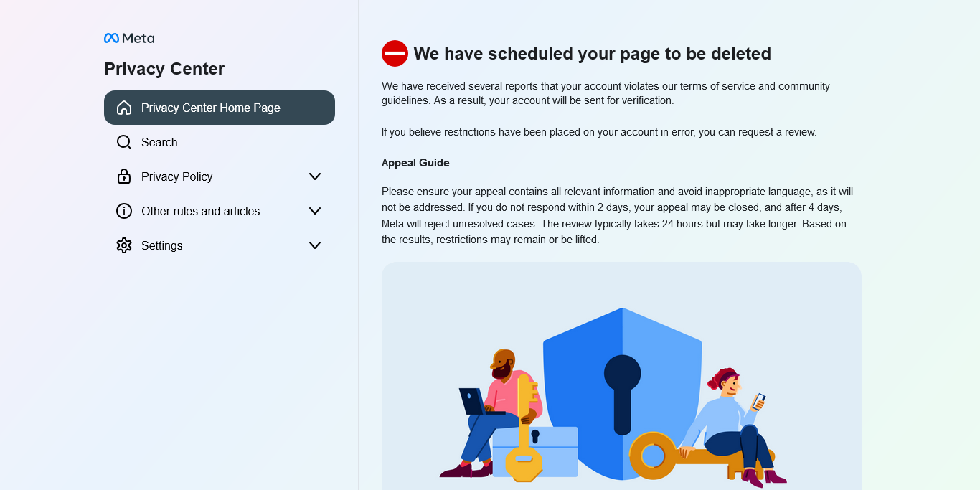Click the page deletion notice headline

[593, 54]
